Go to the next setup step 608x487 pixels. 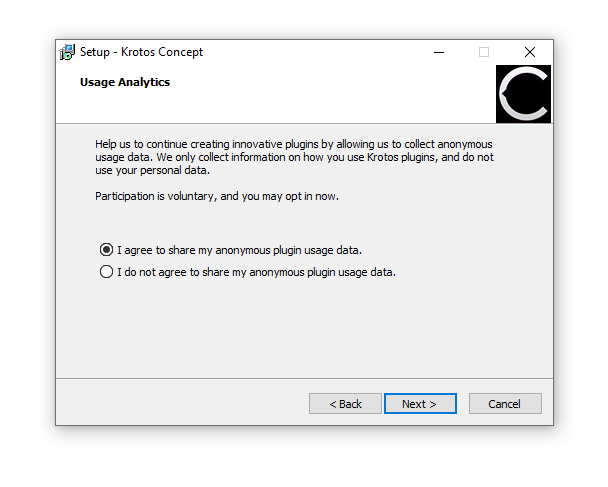pos(420,404)
